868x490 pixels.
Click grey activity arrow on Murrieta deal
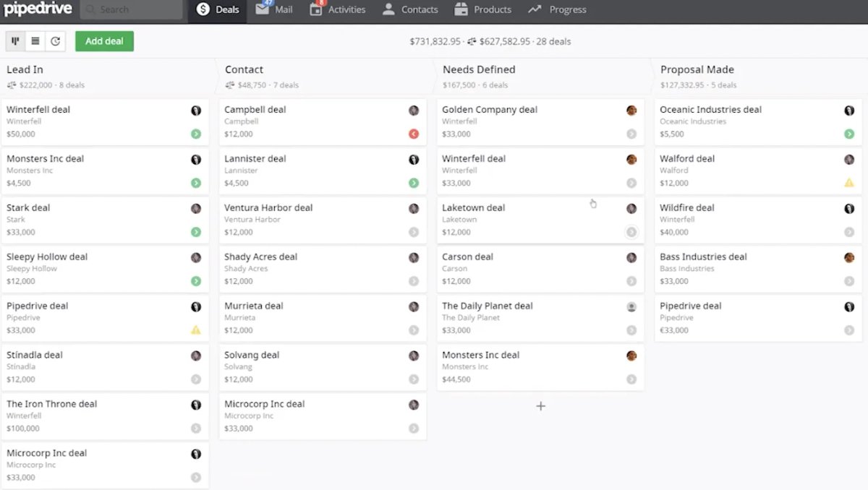414,330
